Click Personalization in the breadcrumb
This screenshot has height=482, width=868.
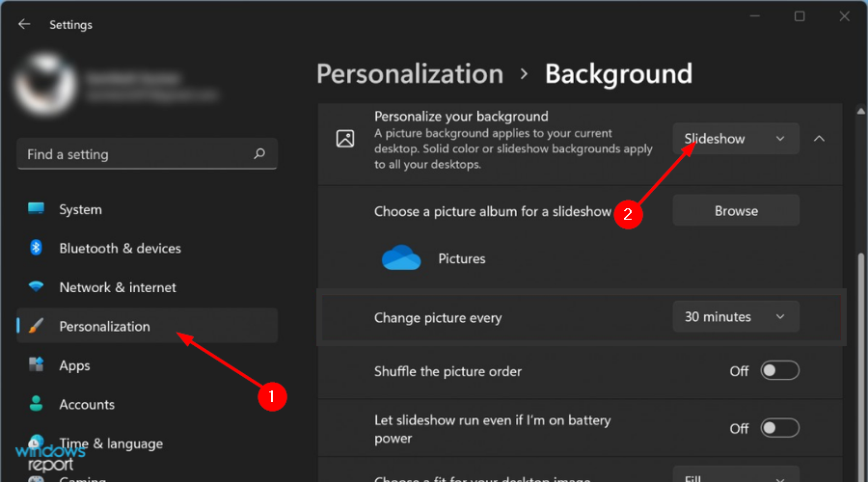pos(410,74)
